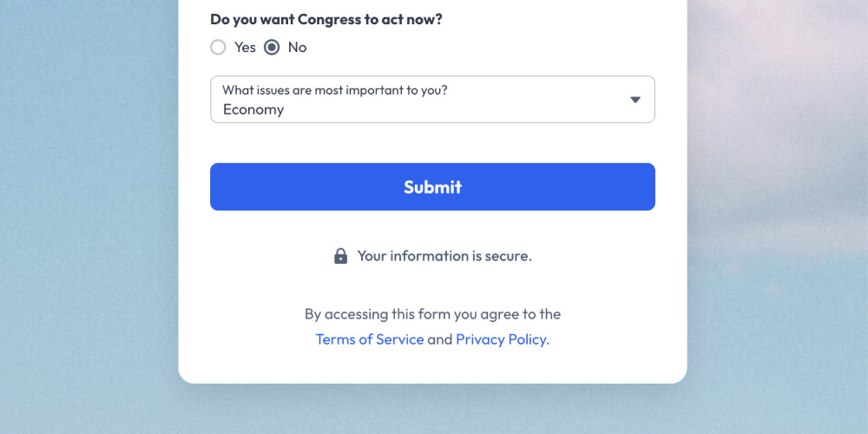Click the padlock security icon
The width and height of the screenshot is (868, 434).
coord(340,256)
